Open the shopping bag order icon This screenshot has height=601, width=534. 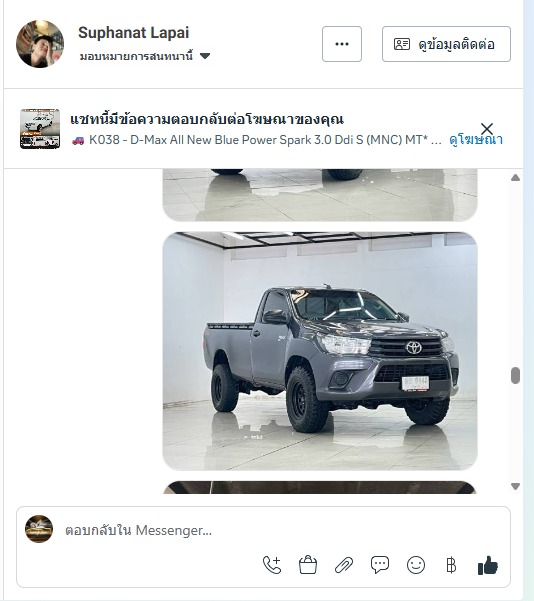(x=308, y=565)
